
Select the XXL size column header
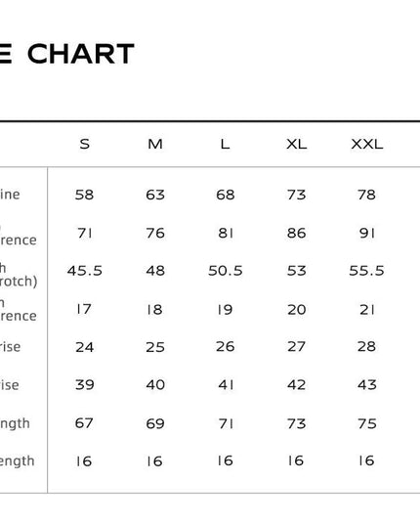pyautogui.click(x=367, y=145)
